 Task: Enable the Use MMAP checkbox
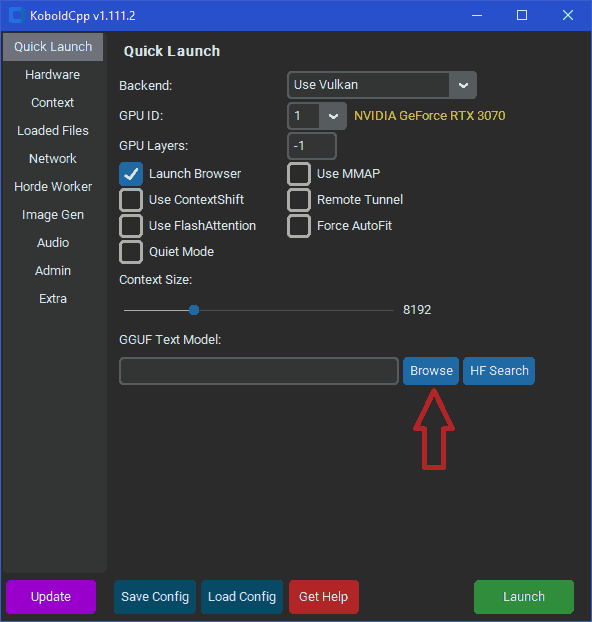coord(299,174)
